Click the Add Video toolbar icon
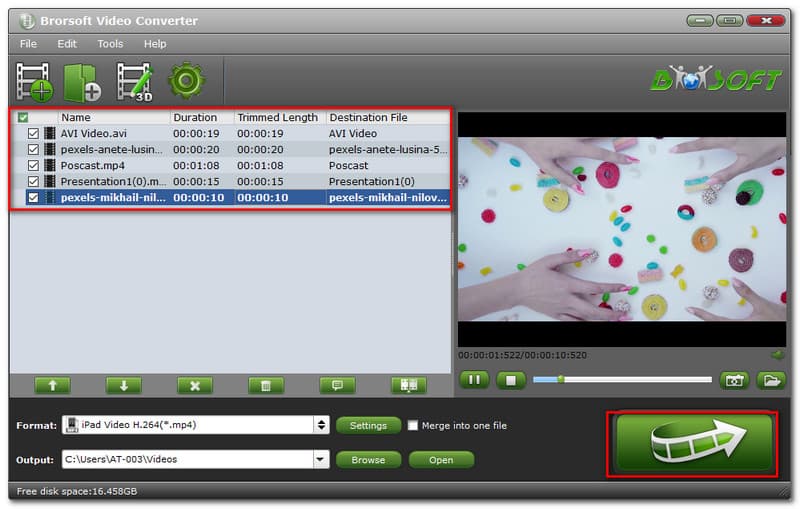This screenshot has height=509, width=800. tap(35, 82)
